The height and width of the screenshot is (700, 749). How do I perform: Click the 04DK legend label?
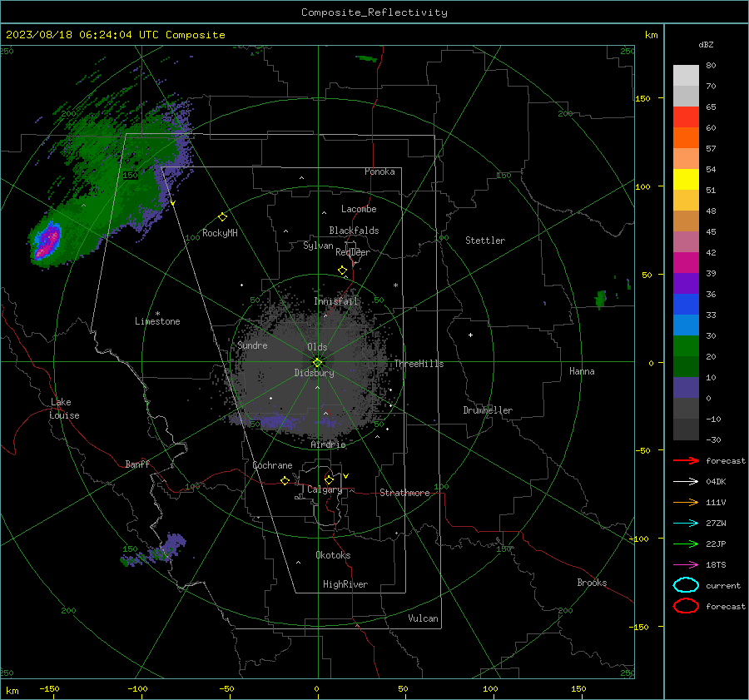tap(716, 481)
